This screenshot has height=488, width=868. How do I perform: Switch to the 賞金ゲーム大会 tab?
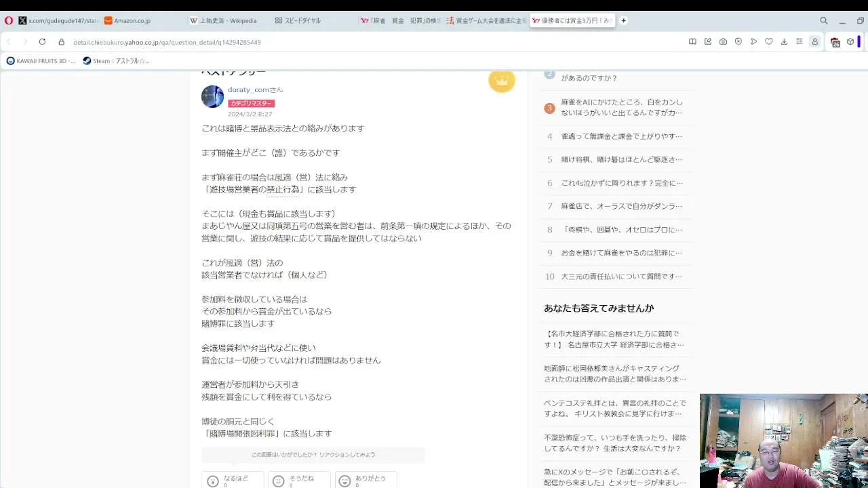click(x=485, y=21)
